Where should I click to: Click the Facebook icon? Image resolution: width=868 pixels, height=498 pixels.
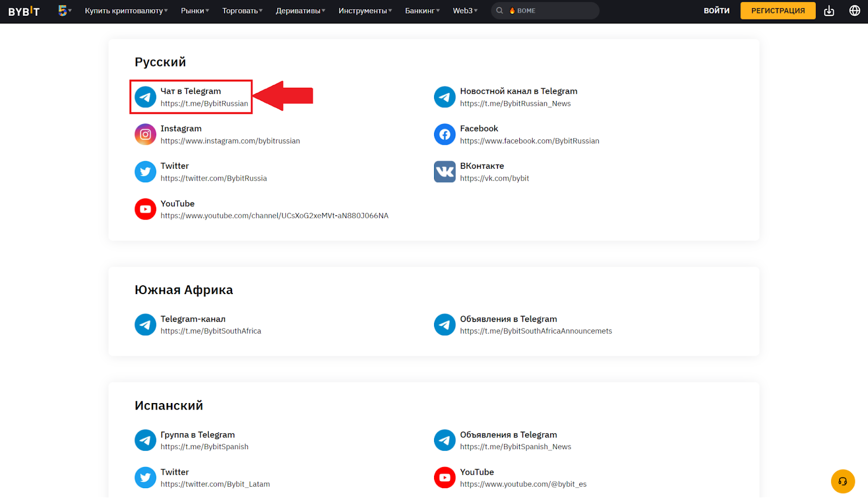click(x=445, y=135)
